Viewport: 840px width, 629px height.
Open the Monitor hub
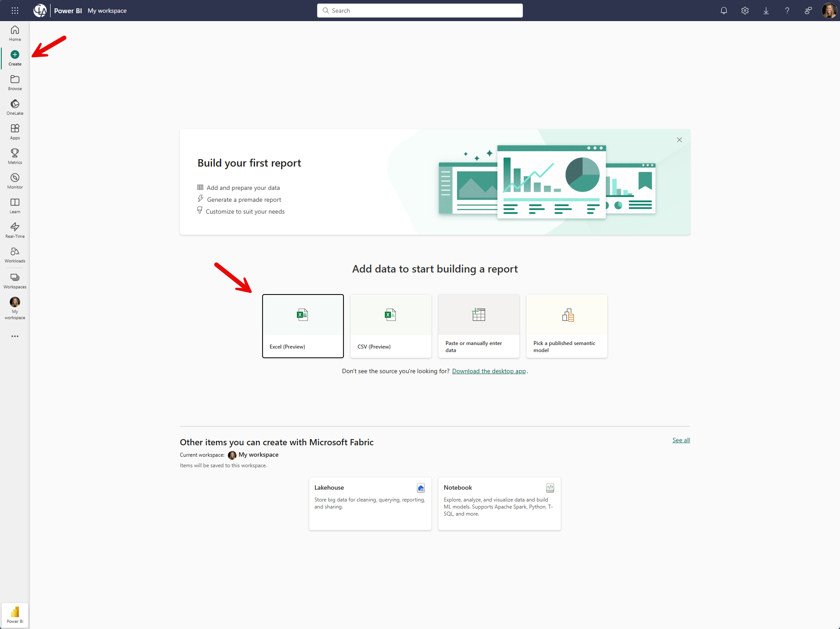coord(15,180)
